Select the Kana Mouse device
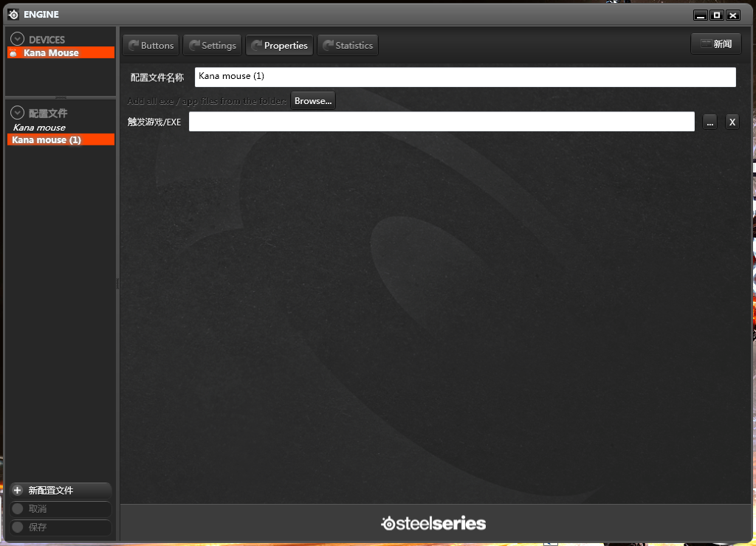 [61, 52]
